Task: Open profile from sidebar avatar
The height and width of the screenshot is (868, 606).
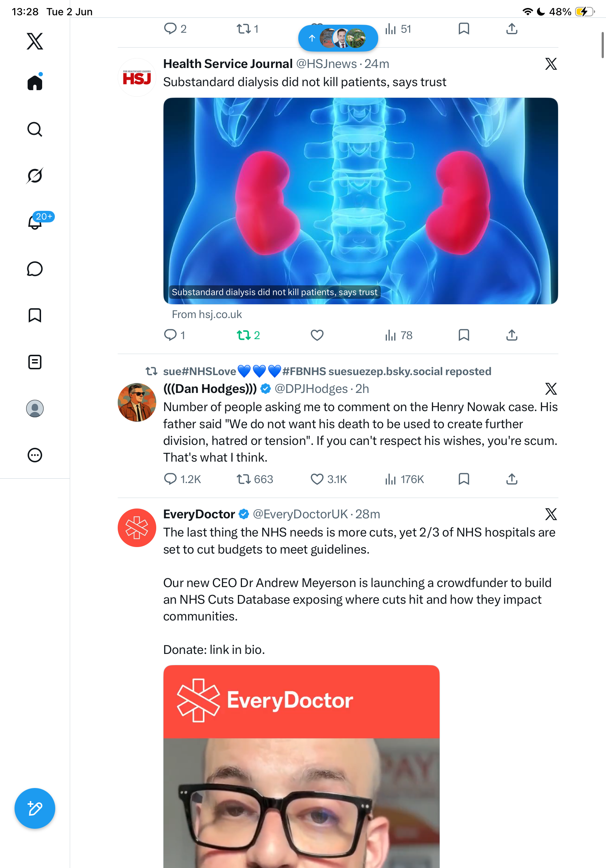Action: click(35, 409)
